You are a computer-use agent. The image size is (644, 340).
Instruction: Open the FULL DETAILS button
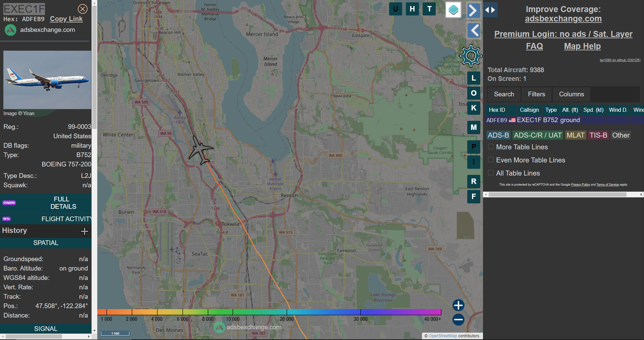[x=46, y=203]
